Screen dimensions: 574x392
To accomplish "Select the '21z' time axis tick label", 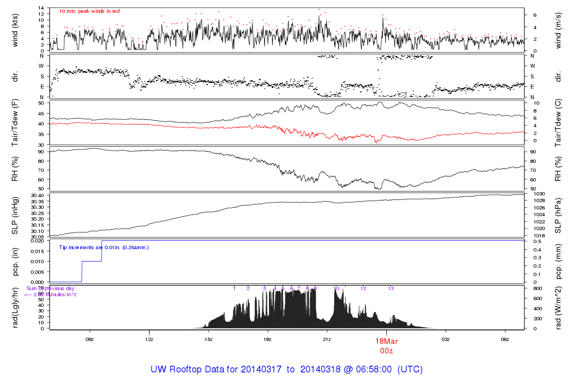I will [327, 339].
